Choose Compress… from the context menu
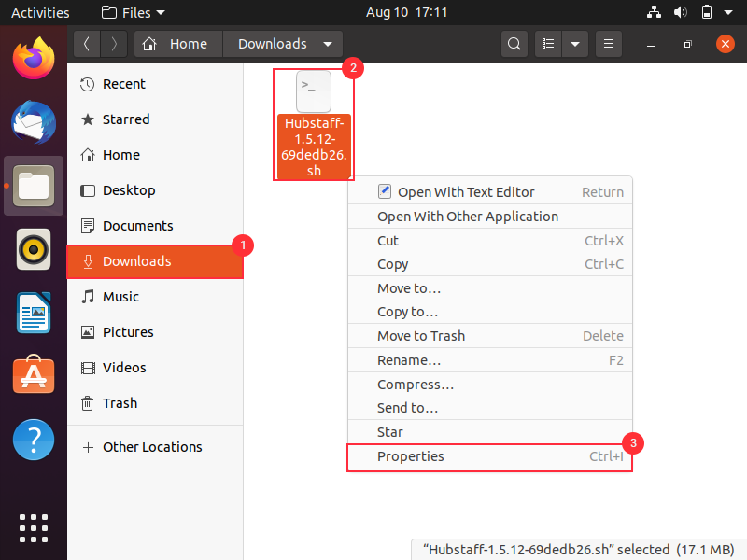Viewport: 747px width, 560px height. (490, 385)
